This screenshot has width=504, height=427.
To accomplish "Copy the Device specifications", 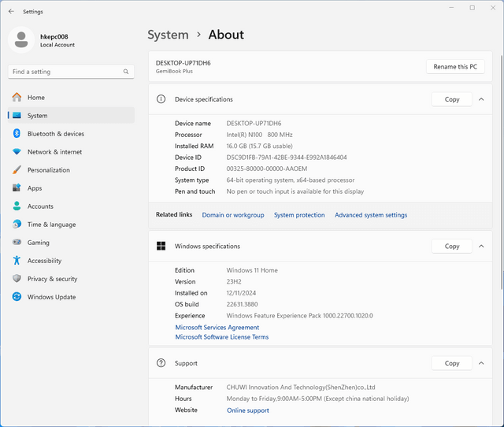I will (452, 99).
